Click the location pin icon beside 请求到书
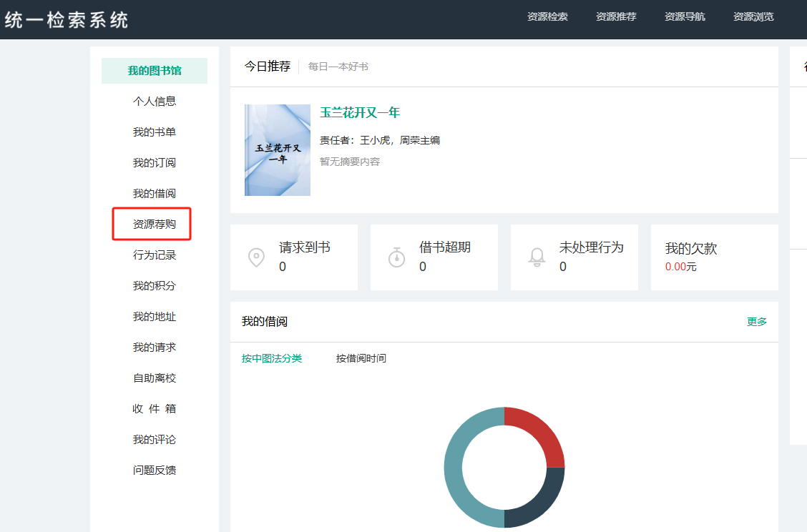The image size is (807, 532). point(256,257)
